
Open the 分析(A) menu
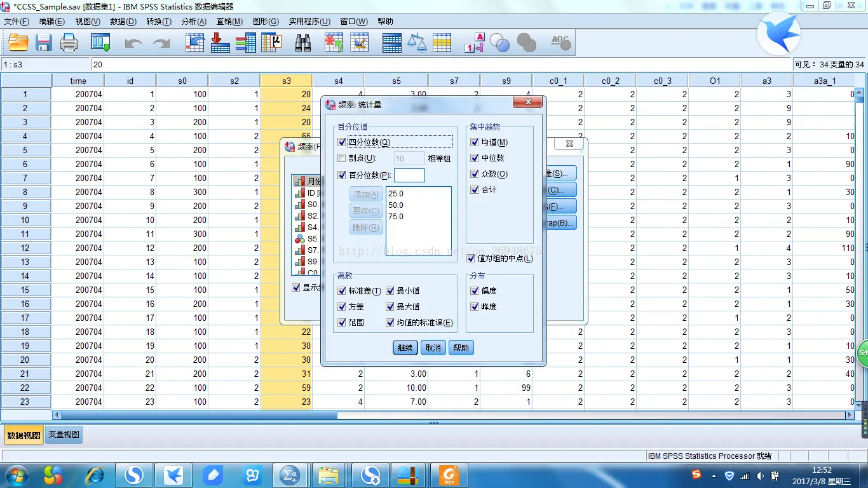pyautogui.click(x=194, y=22)
